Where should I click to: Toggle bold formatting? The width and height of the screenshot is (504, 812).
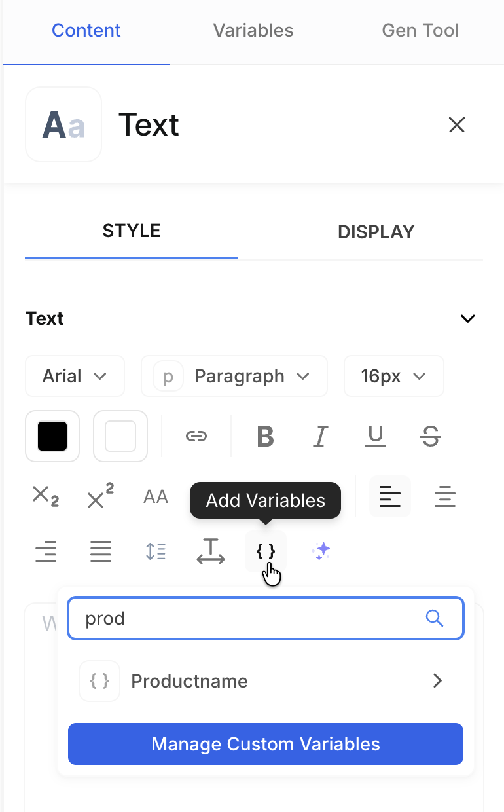[x=265, y=436]
